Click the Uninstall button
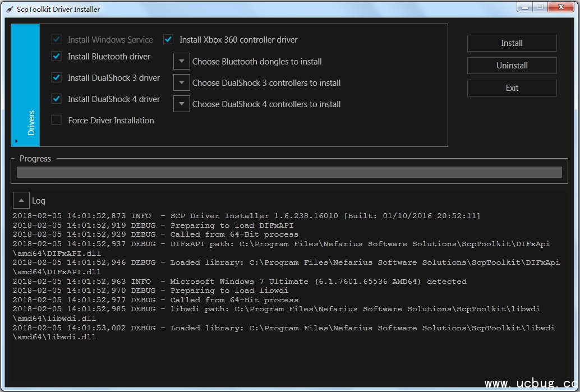The image size is (580, 392). click(512, 66)
